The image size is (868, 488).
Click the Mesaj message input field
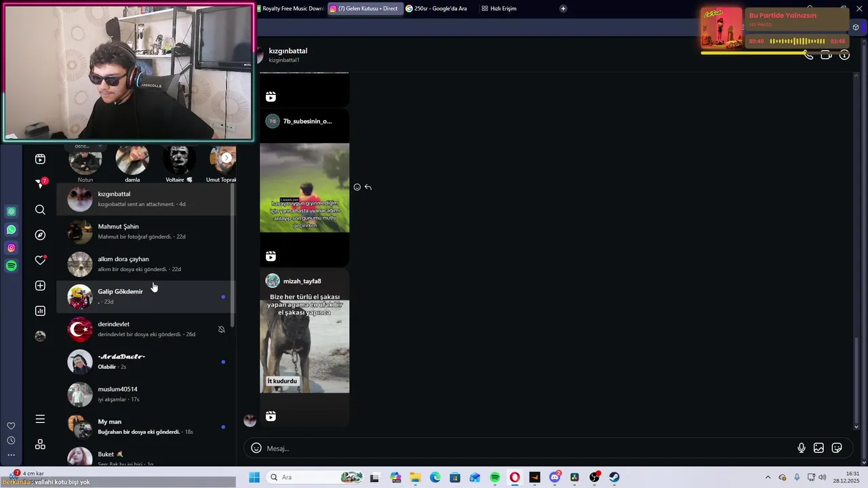point(529,448)
